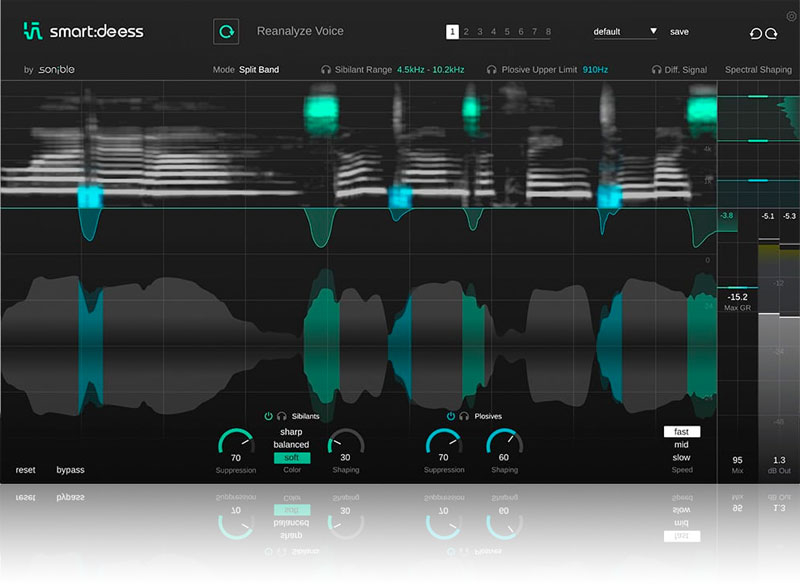Solo-listen to the Sibilant Range via headphones icon
The height and width of the screenshot is (584, 800).
(326, 70)
